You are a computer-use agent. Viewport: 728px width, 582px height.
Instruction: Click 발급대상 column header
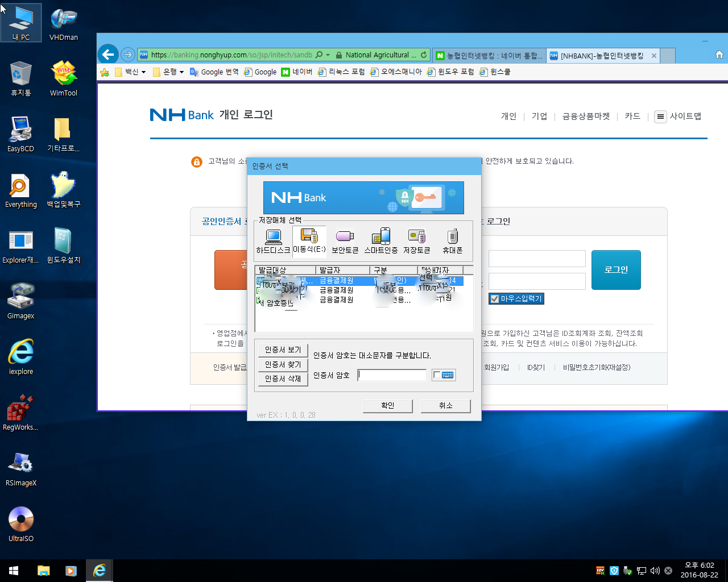click(286, 270)
